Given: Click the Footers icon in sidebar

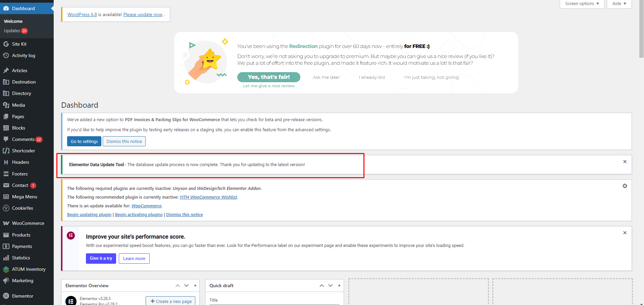Looking at the screenshot, I should coord(6,174).
